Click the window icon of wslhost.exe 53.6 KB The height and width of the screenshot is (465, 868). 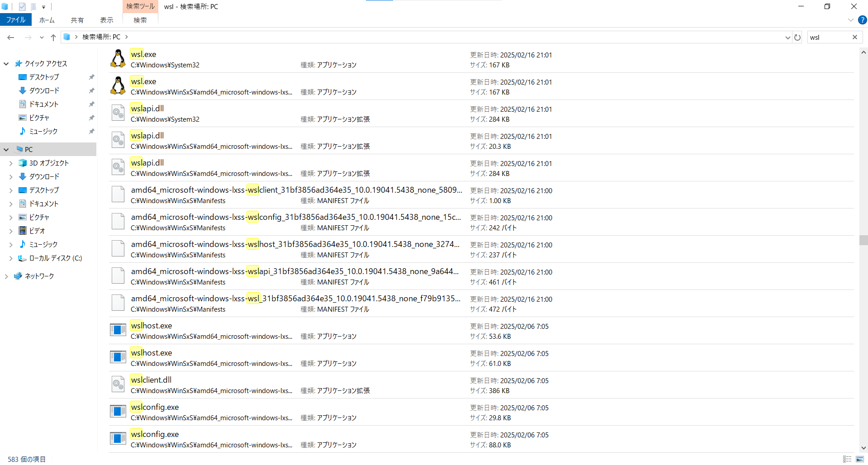pyautogui.click(x=118, y=330)
